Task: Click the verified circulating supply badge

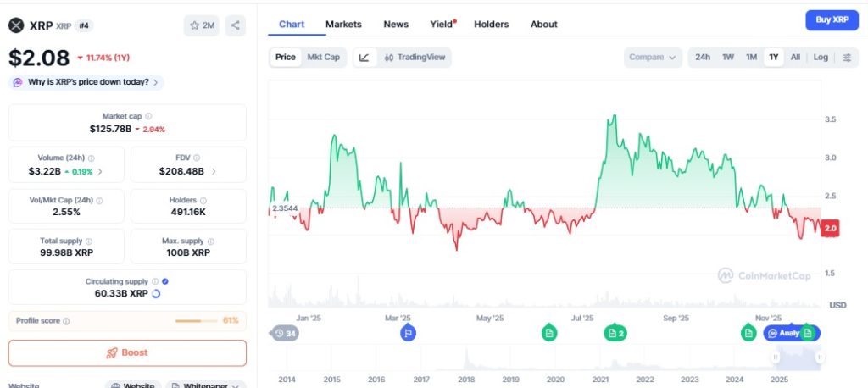Action: (165, 282)
